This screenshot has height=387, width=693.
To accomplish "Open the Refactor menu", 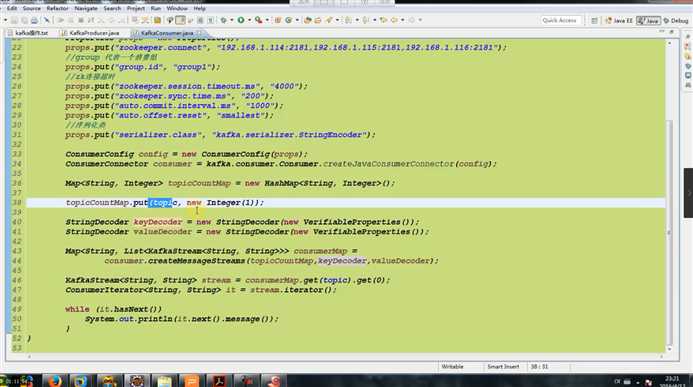I will tap(57, 8).
